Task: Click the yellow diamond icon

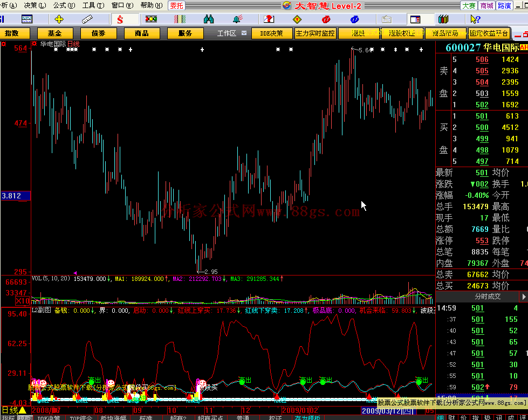Action: pos(297,19)
